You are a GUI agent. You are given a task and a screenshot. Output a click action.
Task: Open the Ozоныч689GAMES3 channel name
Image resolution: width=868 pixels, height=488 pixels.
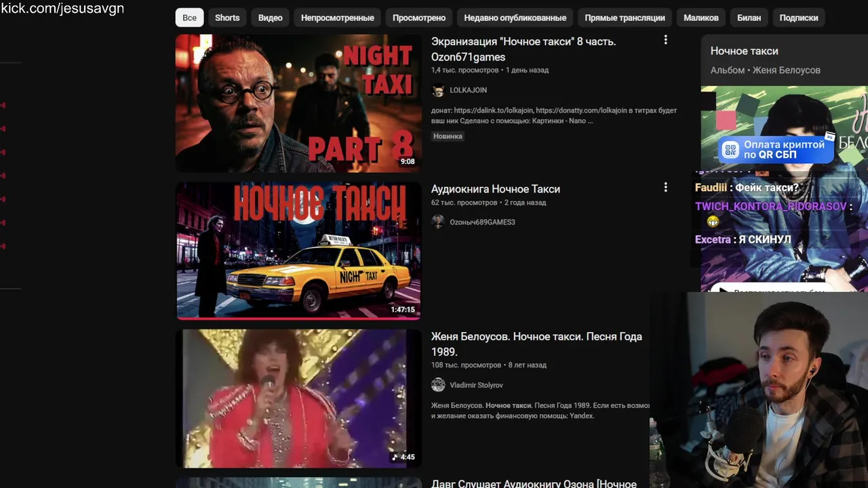click(x=482, y=222)
